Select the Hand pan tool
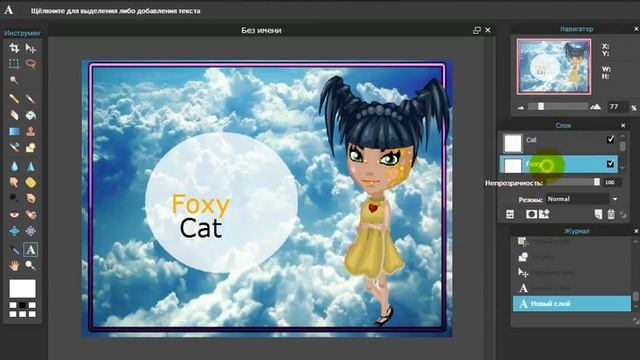Image resolution: width=640 pixels, height=360 pixels. [x=14, y=266]
